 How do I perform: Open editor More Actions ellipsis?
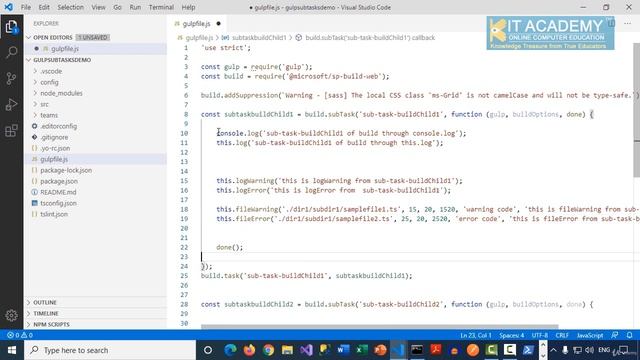(627, 23)
